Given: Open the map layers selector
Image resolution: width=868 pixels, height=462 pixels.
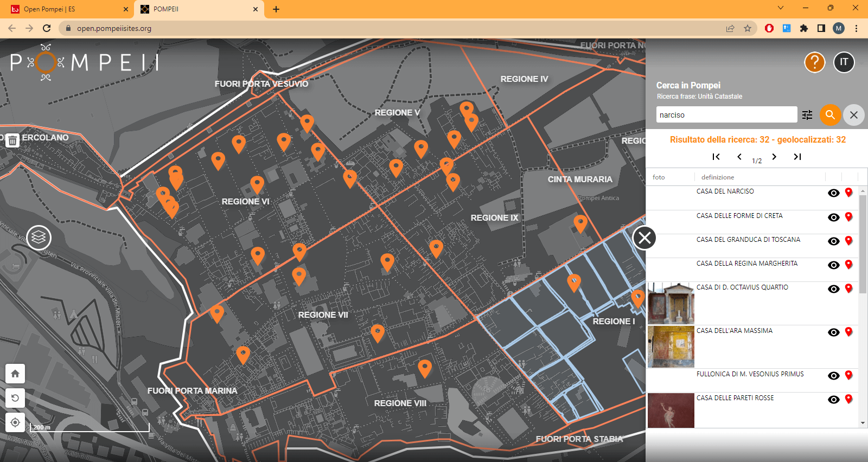Looking at the screenshot, I should pos(39,238).
